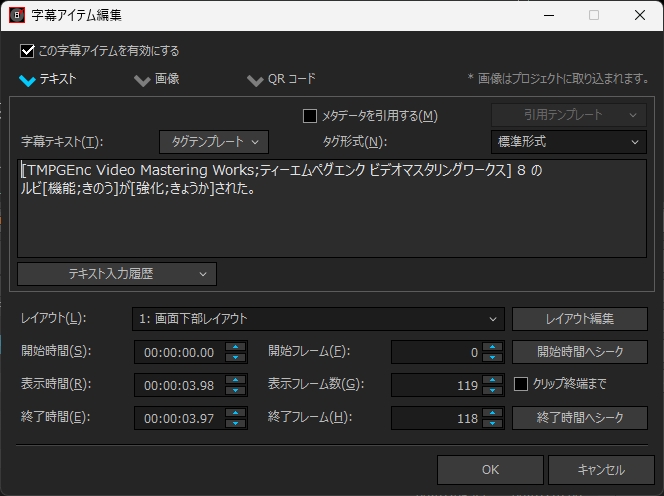Decrease 開始フレーム with down arrow
Viewport: 664px width, 496px height.
[492, 357]
